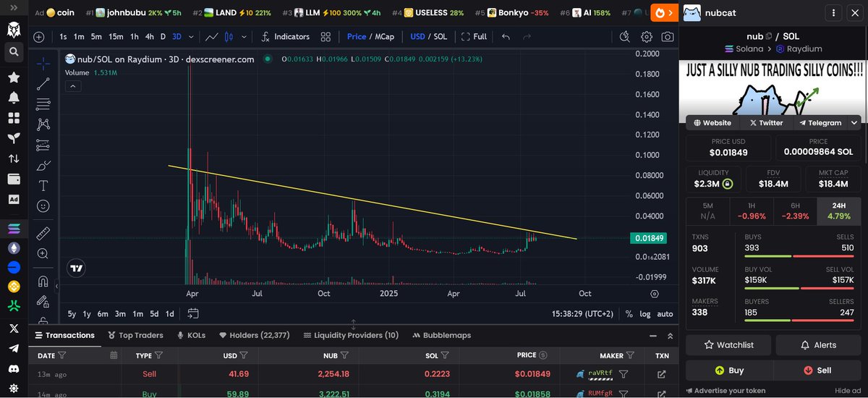Open the Alerts button for nub
Viewport: 868px width, 398px height.
[817, 345]
